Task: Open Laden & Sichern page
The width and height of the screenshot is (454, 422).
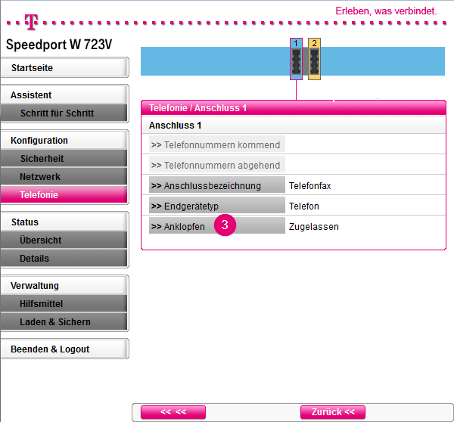Action: point(64,322)
